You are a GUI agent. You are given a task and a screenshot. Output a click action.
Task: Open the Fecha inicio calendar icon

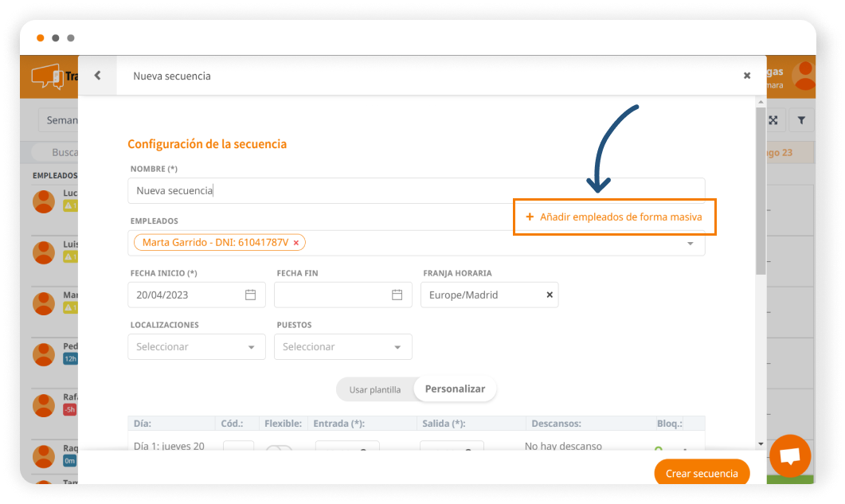pyautogui.click(x=250, y=295)
